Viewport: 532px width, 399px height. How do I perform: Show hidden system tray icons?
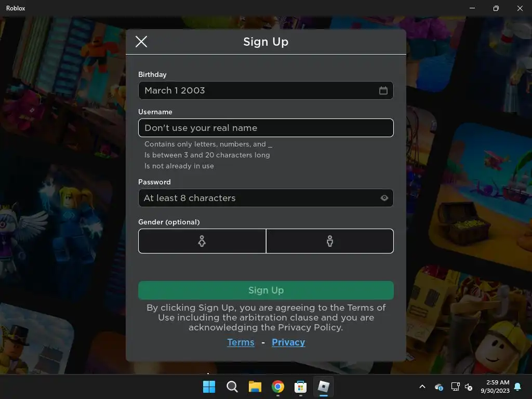[x=422, y=387]
